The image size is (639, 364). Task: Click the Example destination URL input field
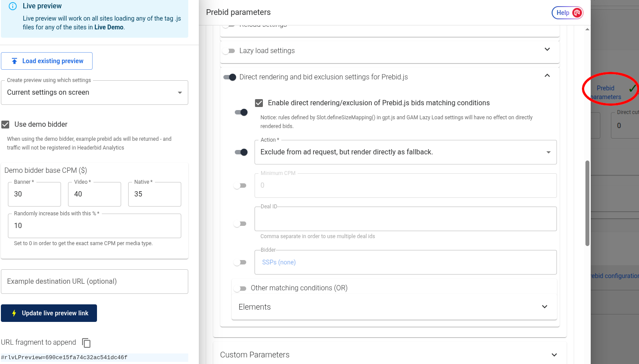(x=94, y=282)
